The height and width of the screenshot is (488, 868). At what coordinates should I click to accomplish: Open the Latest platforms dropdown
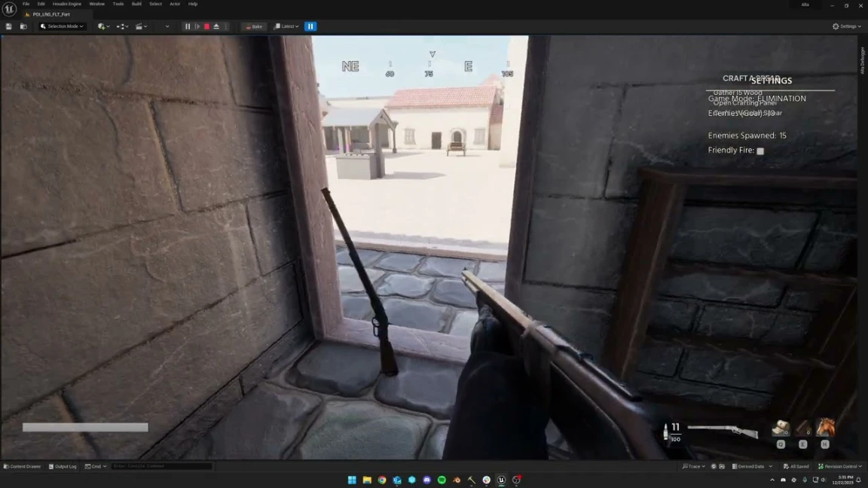coord(286,26)
